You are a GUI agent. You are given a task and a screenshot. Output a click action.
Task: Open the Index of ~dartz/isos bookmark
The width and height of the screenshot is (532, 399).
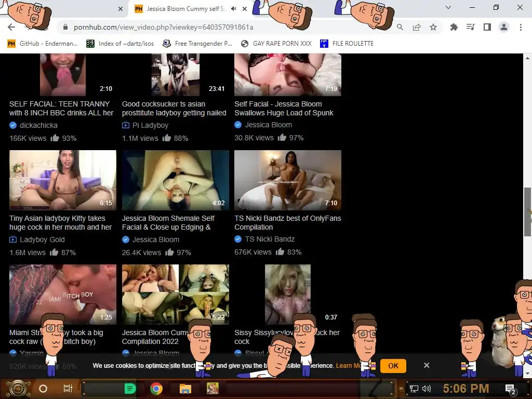point(120,44)
